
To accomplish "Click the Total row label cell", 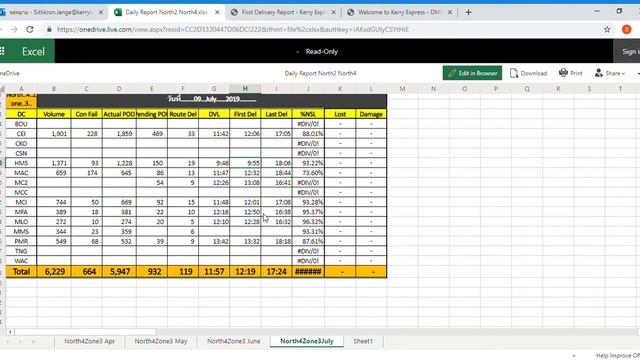I will pos(21,271).
